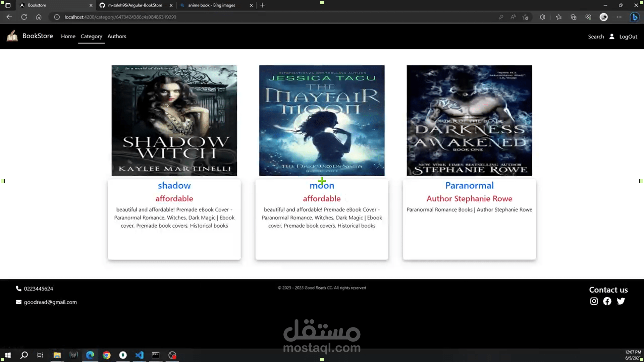
Task: Click the Search link in navbar
Action: click(596, 37)
